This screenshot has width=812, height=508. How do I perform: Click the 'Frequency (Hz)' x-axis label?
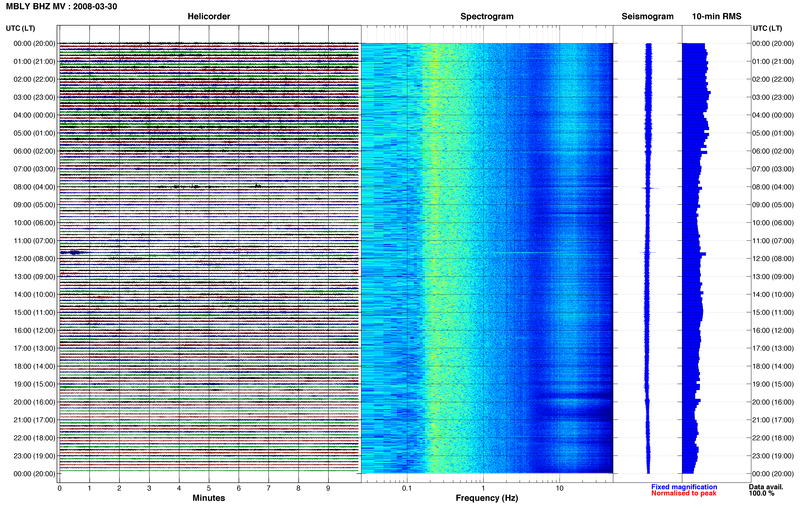click(x=487, y=498)
